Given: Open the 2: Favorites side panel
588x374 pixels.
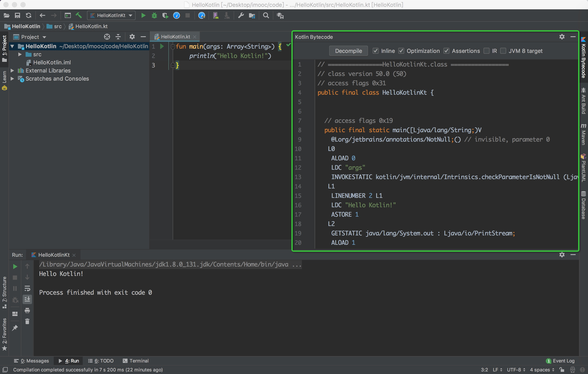Looking at the screenshot, I should (x=4, y=334).
